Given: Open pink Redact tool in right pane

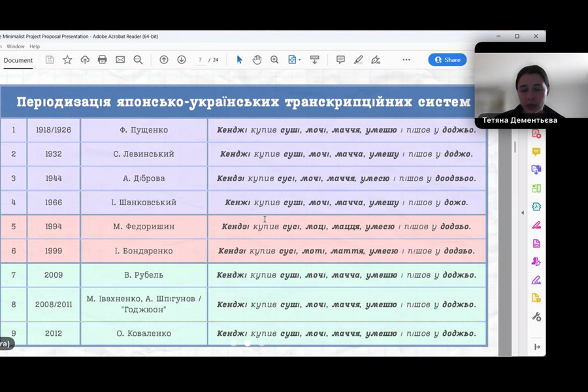Looking at the screenshot, I should pyautogui.click(x=536, y=225).
